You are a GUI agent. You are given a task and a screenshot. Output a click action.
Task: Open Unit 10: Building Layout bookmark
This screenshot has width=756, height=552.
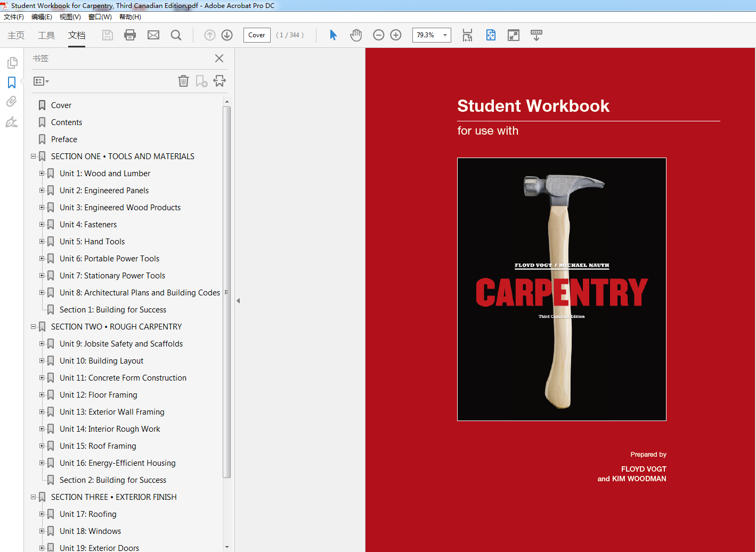point(101,361)
